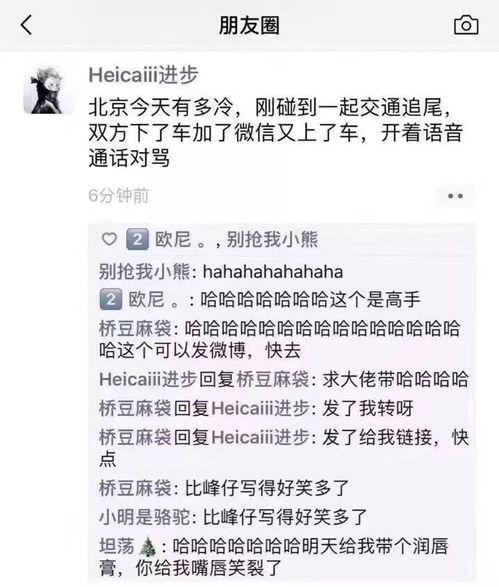499x587 pixels.
Task: Tap the comment 发了我转呀
Action: [x=256, y=408]
